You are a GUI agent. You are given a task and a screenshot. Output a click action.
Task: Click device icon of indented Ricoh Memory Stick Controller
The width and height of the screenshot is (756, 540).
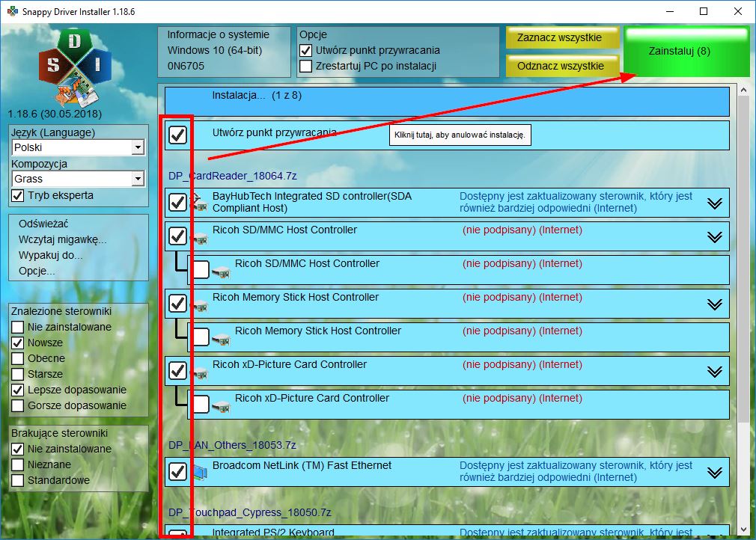[222, 340]
